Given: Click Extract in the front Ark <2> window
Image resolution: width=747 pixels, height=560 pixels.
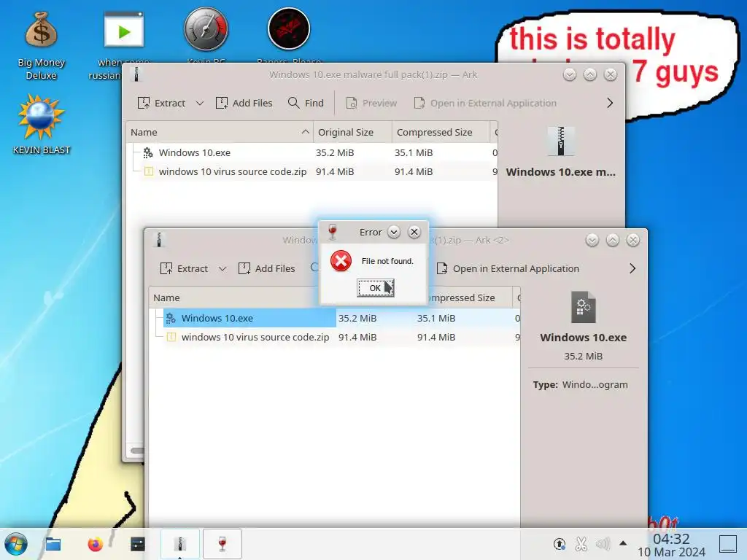Looking at the screenshot, I should (185, 268).
